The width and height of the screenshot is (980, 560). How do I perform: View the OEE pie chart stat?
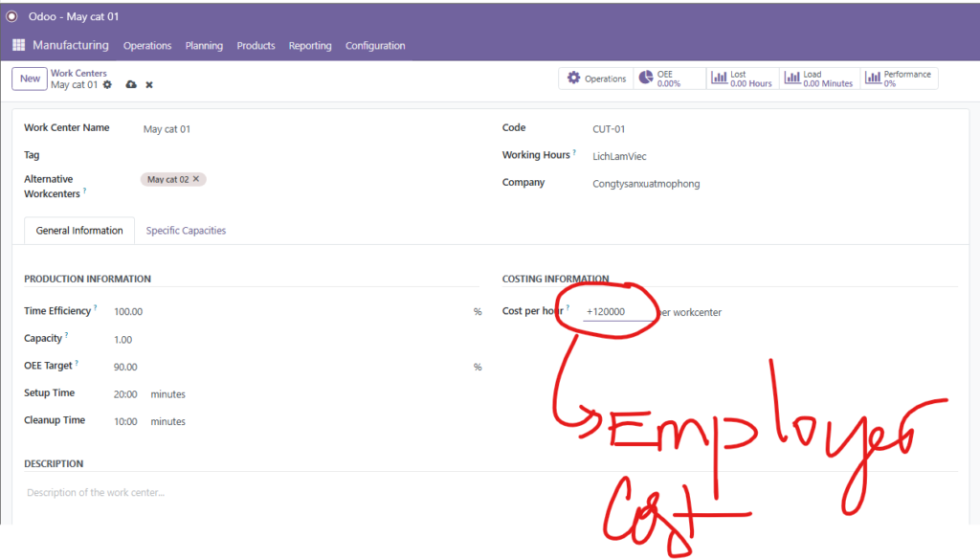pos(659,78)
